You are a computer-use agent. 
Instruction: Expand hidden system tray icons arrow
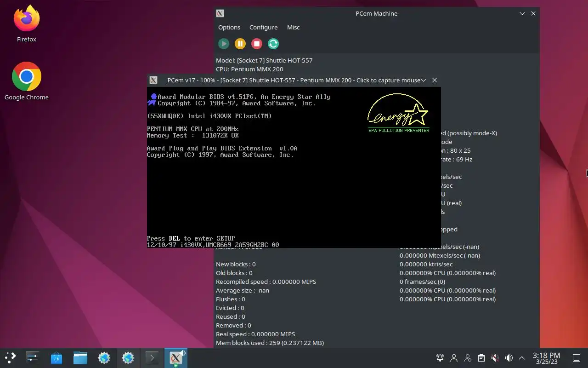click(x=522, y=358)
